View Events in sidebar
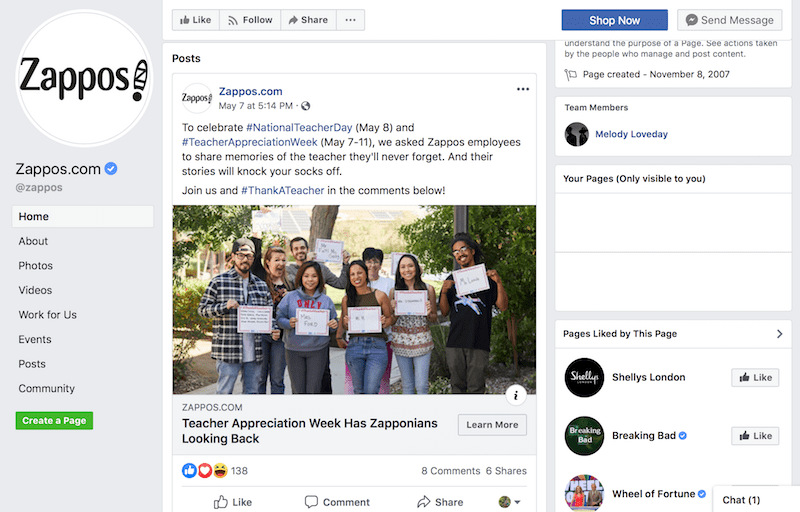800x512 pixels. [35, 339]
